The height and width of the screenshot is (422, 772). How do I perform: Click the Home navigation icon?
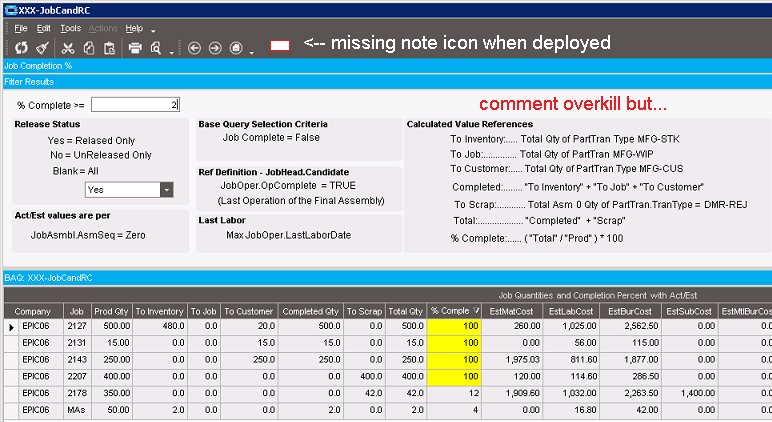click(x=236, y=48)
